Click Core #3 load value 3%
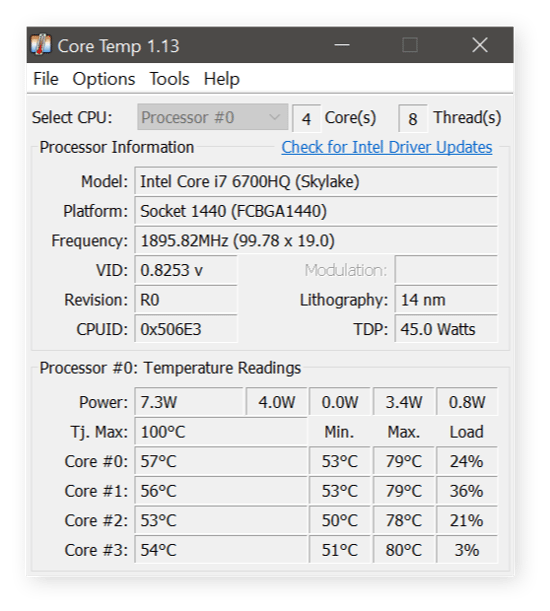The width and height of the screenshot is (550, 611). point(467,550)
